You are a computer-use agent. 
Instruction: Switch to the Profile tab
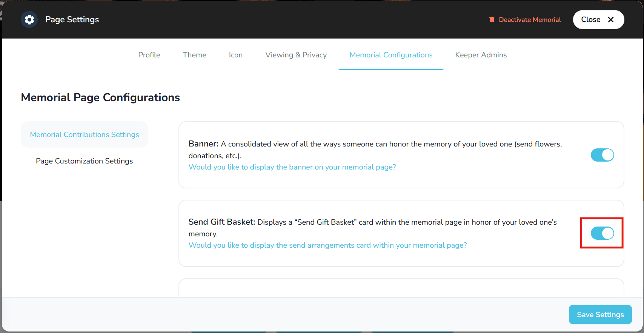(x=149, y=55)
